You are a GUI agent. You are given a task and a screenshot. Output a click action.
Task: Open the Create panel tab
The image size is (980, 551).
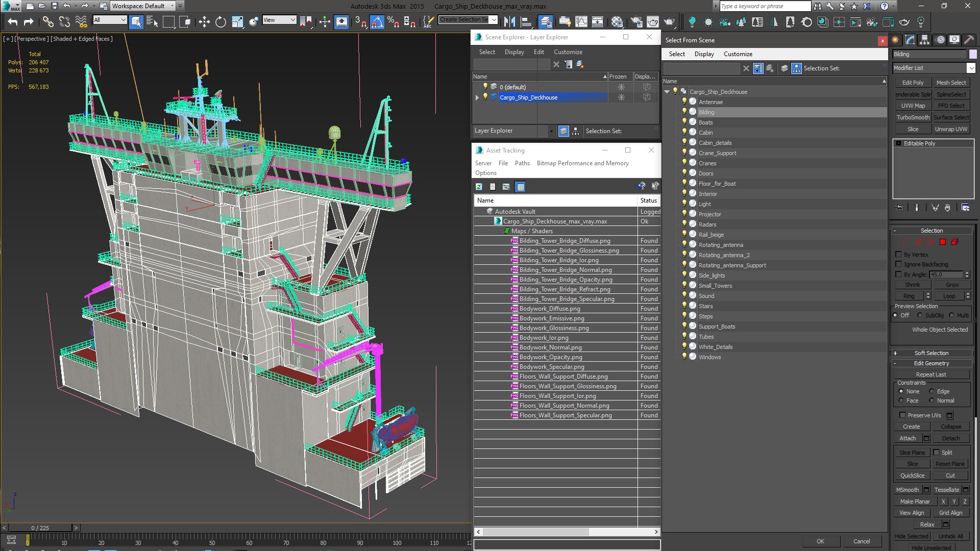pyautogui.click(x=895, y=40)
